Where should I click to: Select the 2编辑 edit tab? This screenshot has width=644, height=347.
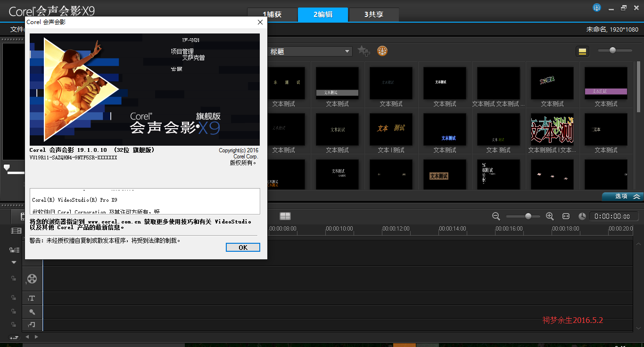tap(323, 15)
